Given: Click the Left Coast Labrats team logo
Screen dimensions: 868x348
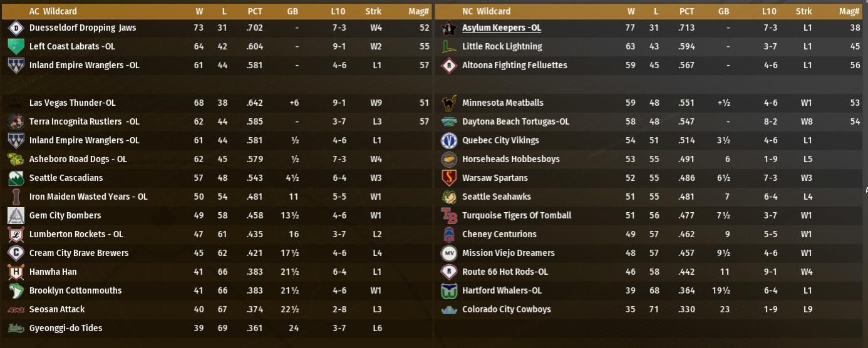Looking at the screenshot, I should click(x=16, y=46).
